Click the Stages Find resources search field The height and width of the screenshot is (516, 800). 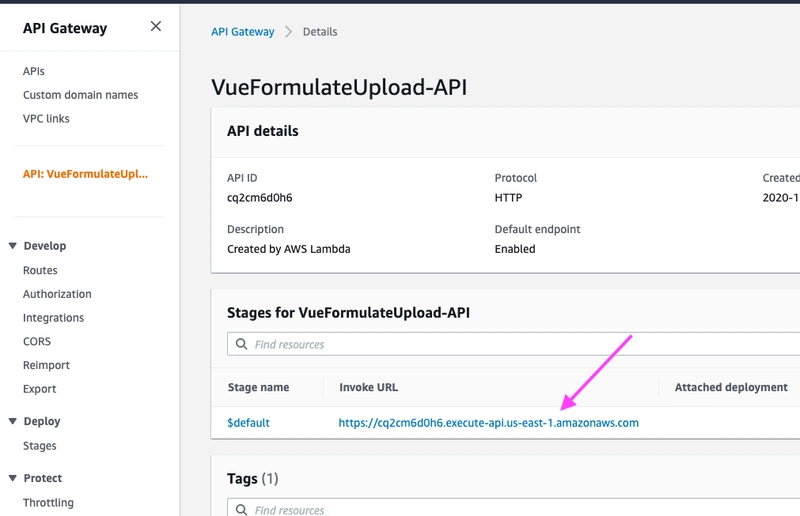[513, 345]
